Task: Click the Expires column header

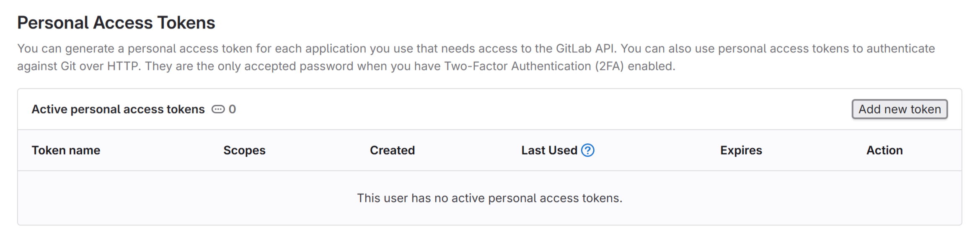Action: point(740,150)
